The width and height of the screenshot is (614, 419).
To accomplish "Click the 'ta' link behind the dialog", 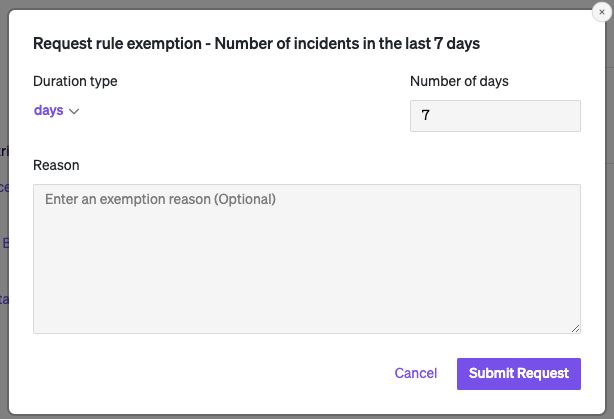I will click(x=3, y=298).
